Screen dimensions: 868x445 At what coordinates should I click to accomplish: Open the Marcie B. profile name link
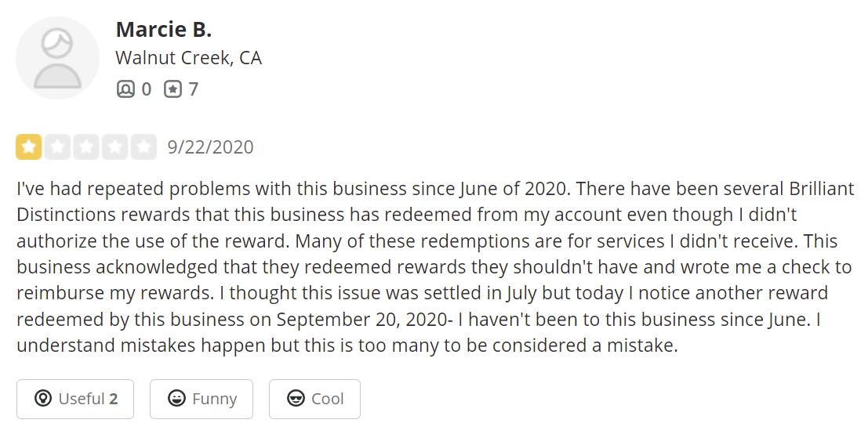coord(164,30)
